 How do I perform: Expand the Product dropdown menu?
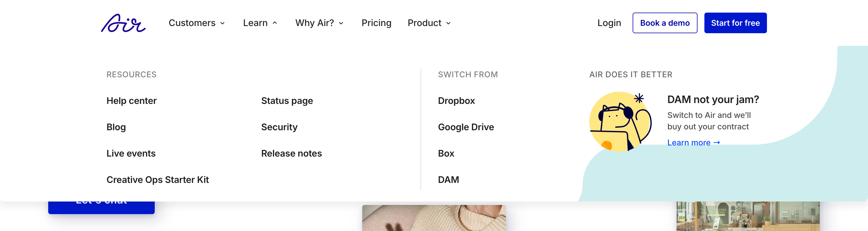coord(429,23)
